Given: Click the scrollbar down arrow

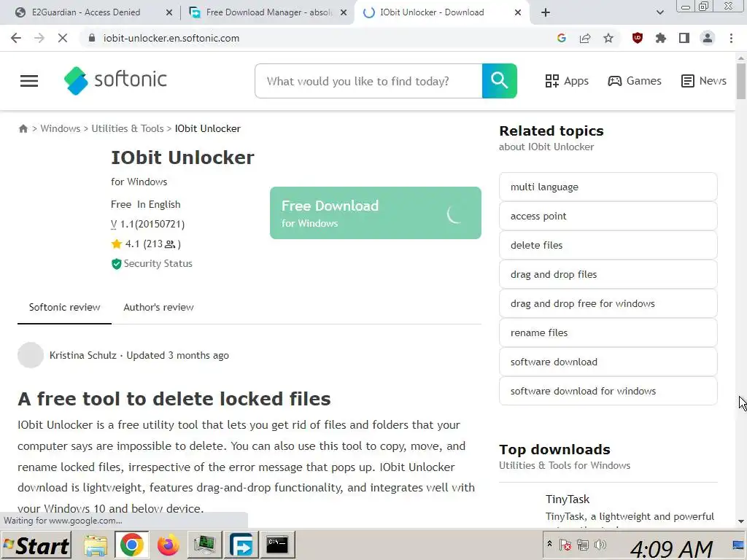Looking at the screenshot, I should pyautogui.click(x=741, y=522).
